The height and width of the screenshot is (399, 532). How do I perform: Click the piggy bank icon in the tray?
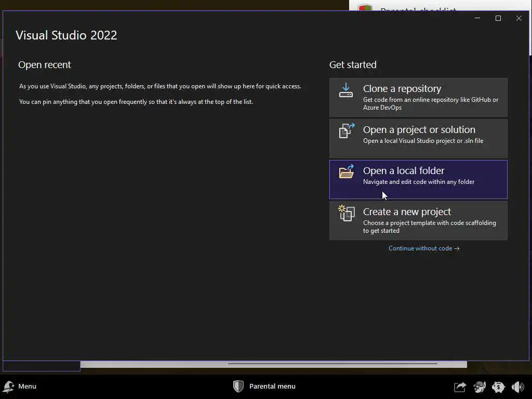tap(498, 387)
